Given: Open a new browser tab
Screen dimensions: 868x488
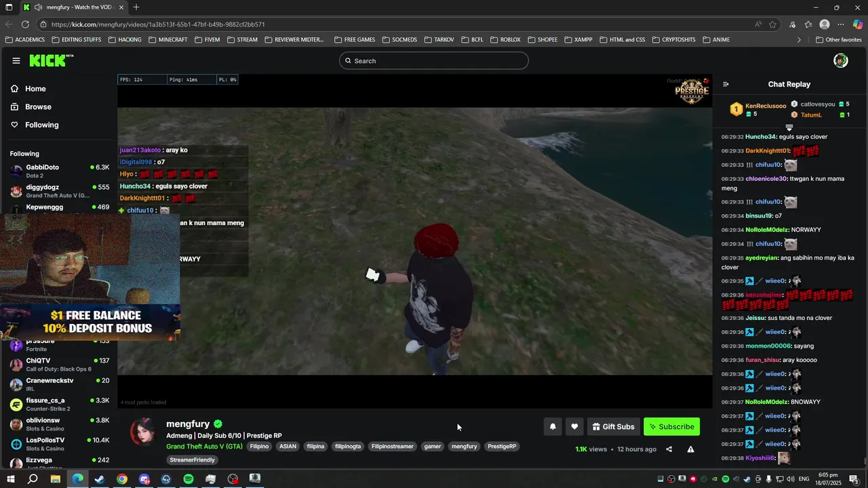Looking at the screenshot, I should tap(136, 7).
